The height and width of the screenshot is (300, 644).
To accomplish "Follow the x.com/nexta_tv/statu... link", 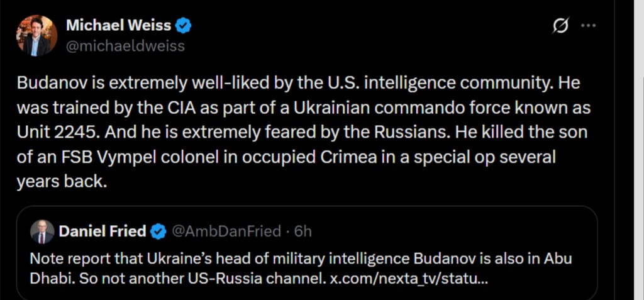I will pos(409,277).
